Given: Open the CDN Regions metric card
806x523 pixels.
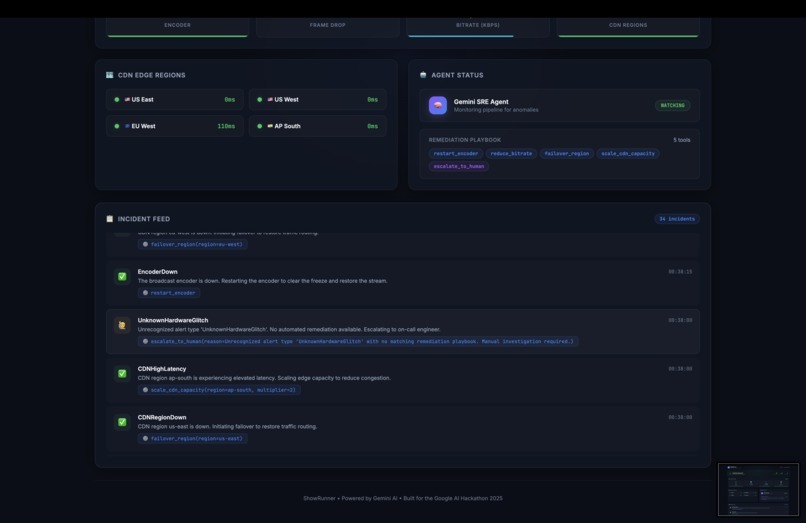Looking at the screenshot, I should point(628,27).
